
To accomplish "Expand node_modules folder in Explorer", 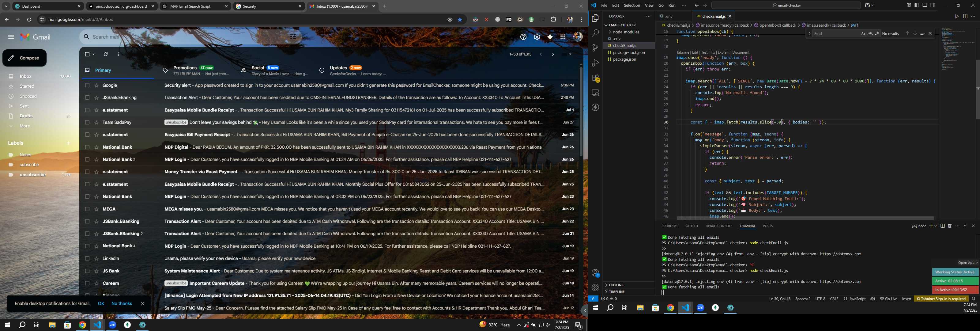I will [624, 32].
